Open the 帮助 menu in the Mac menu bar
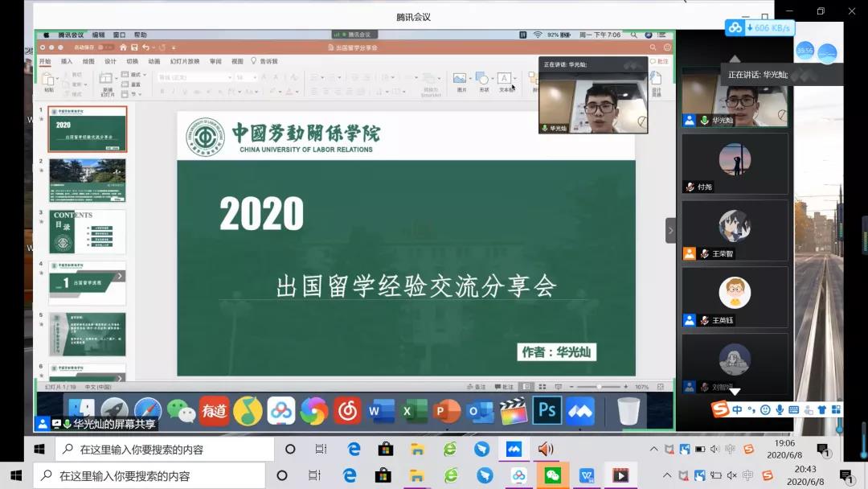The height and width of the screenshot is (489, 868). 140,35
